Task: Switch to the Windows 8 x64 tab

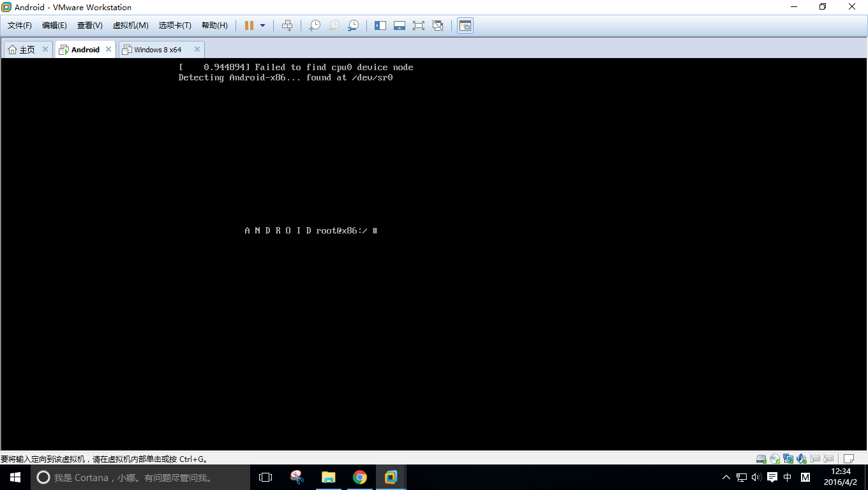Action: click(161, 49)
